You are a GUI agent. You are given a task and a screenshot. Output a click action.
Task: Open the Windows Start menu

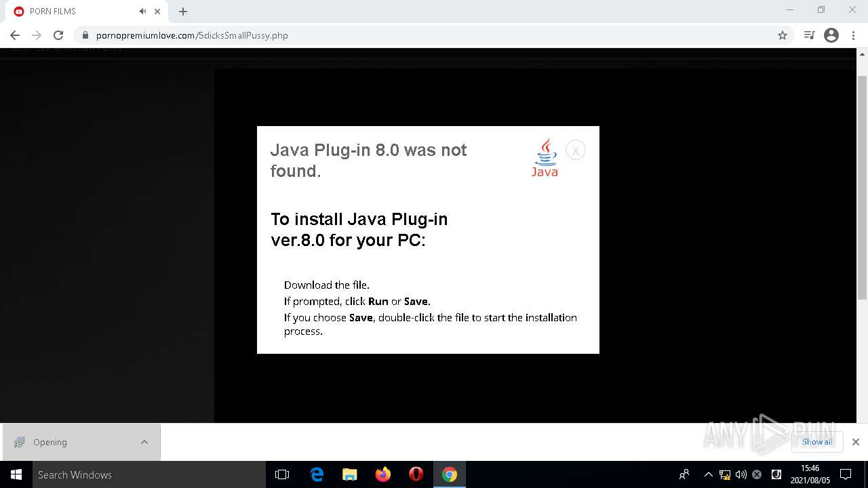click(x=16, y=474)
